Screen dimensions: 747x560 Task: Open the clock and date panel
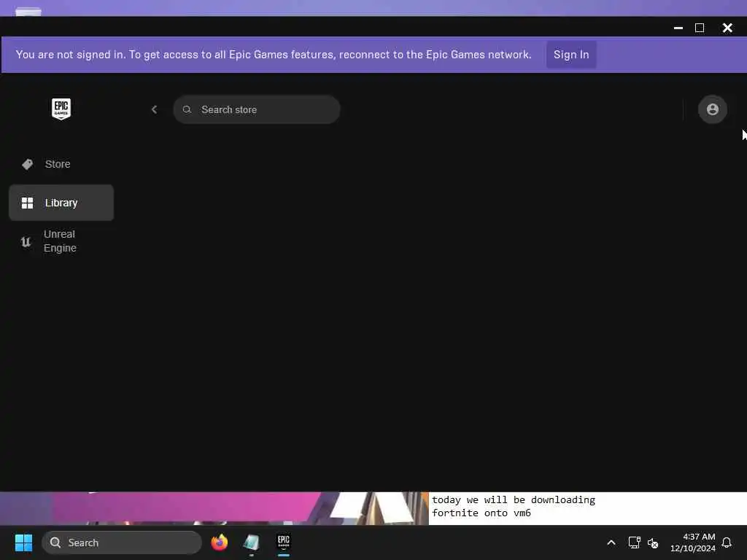pyautogui.click(x=693, y=542)
